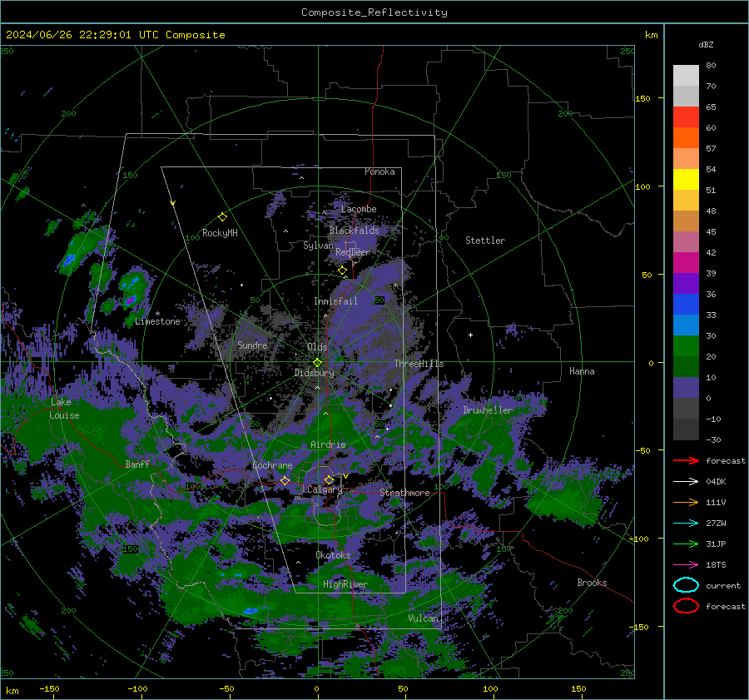Click the Strathmore city label
The width and height of the screenshot is (749, 700).
point(404,493)
